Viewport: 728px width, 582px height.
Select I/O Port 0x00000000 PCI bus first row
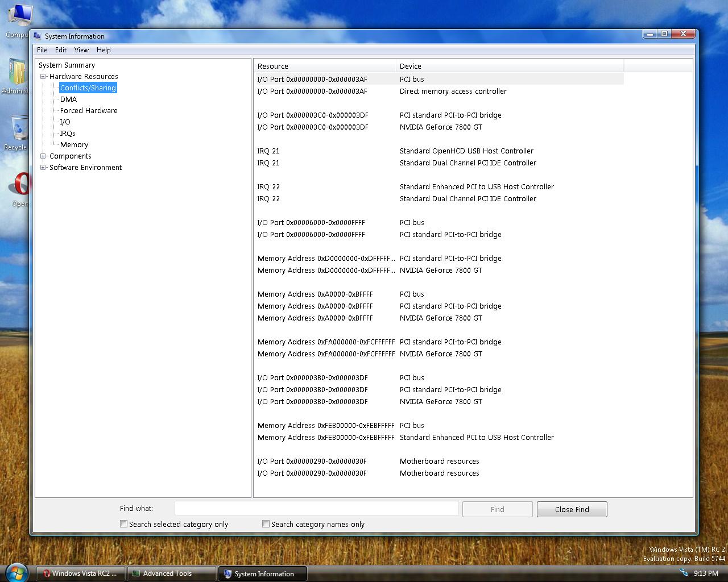pos(439,79)
